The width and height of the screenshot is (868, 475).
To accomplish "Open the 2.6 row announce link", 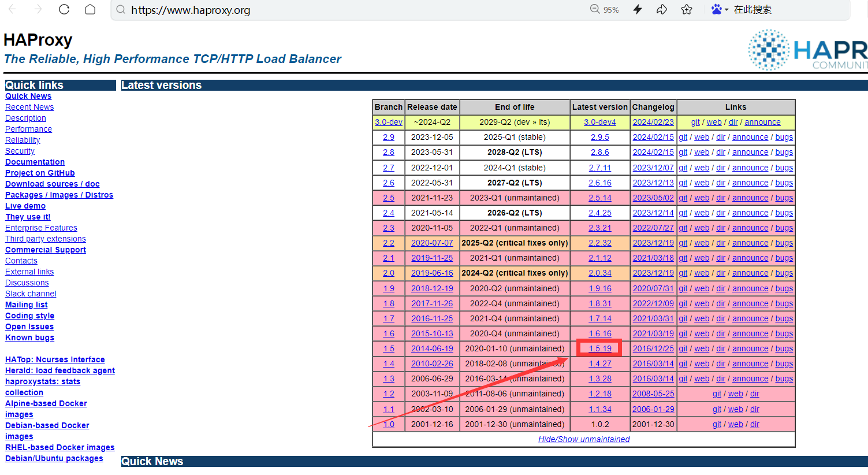I will click(750, 183).
